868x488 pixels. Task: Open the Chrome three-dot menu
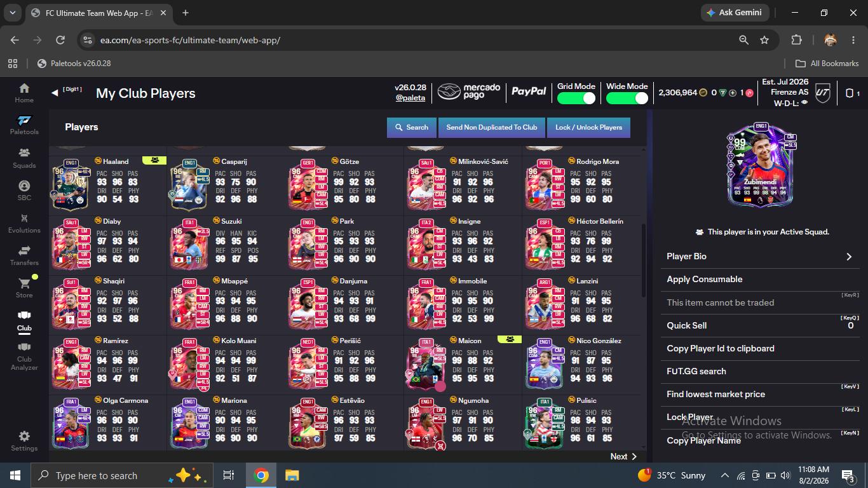(853, 40)
